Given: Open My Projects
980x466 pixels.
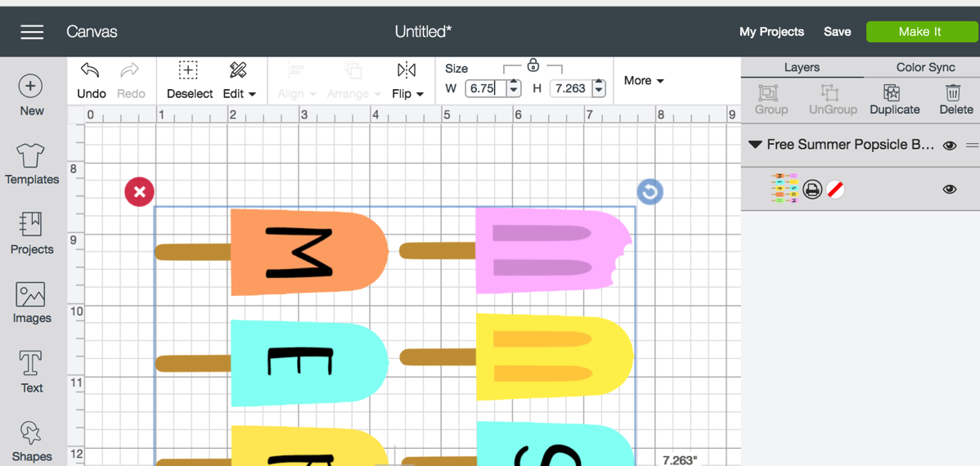Looking at the screenshot, I should (772, 32).
